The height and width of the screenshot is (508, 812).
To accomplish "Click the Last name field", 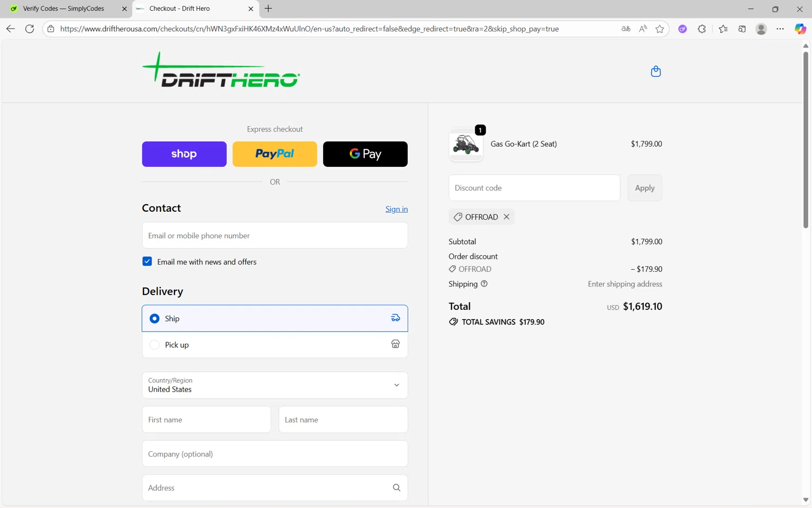I will tap(343, 420).
